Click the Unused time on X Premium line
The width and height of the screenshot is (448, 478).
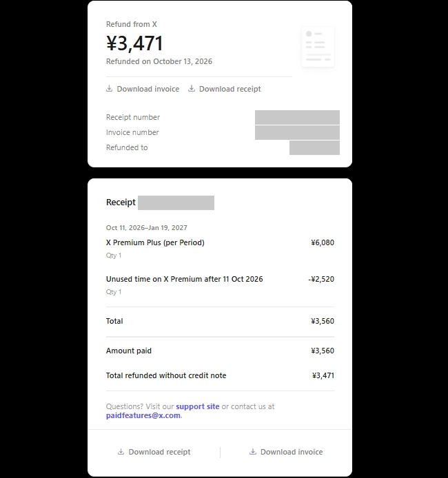(220, 279)
